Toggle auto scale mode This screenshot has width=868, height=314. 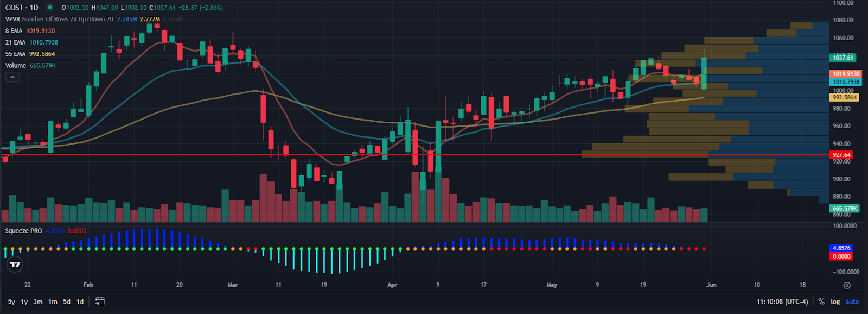click(x=852, y=302)
